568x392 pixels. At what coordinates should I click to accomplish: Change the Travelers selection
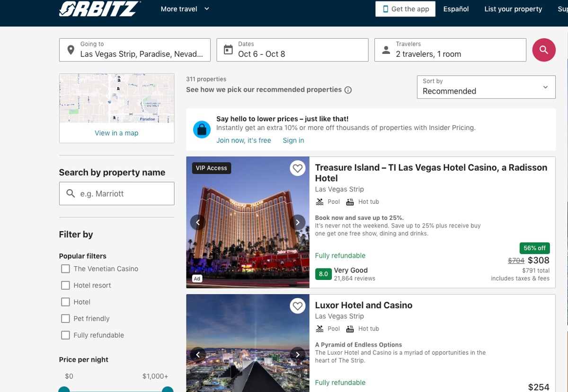coord(450,50)
